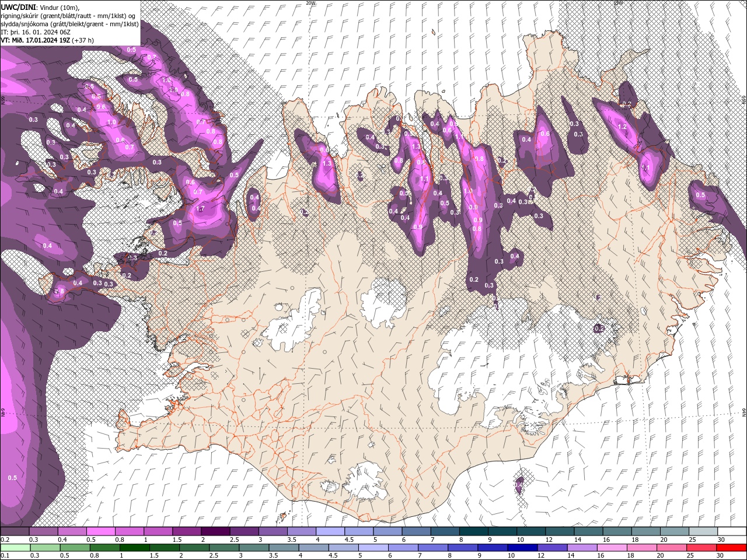The image size is (747, 560).
Task: Select the dark purple upper swatch starting at 2
Action: point(215,531)
